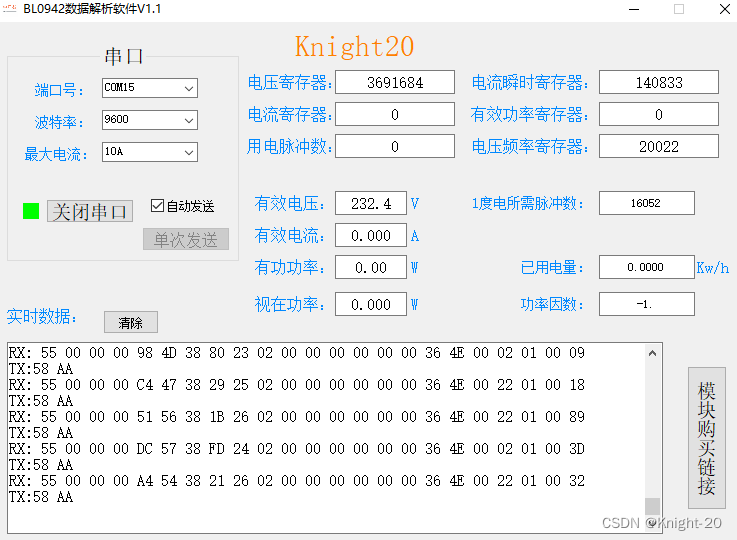The width and height of the screenshot is (737, 540).
Task: Close the BL0942 window
Action: (725, 9)
